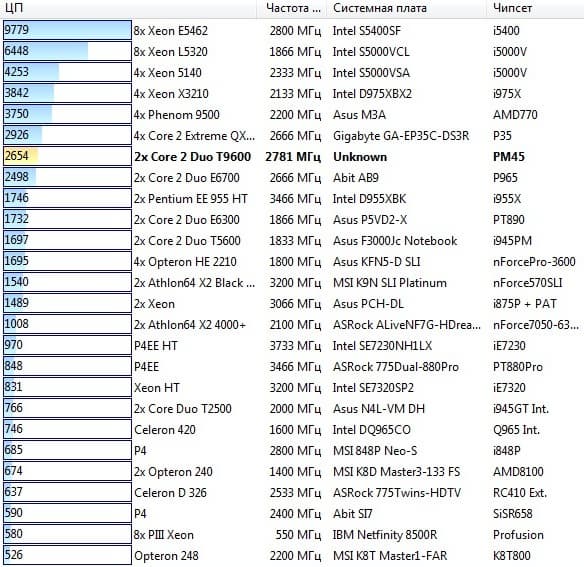
Task: Sort by the ЦП column header
Action: (128, 8)
